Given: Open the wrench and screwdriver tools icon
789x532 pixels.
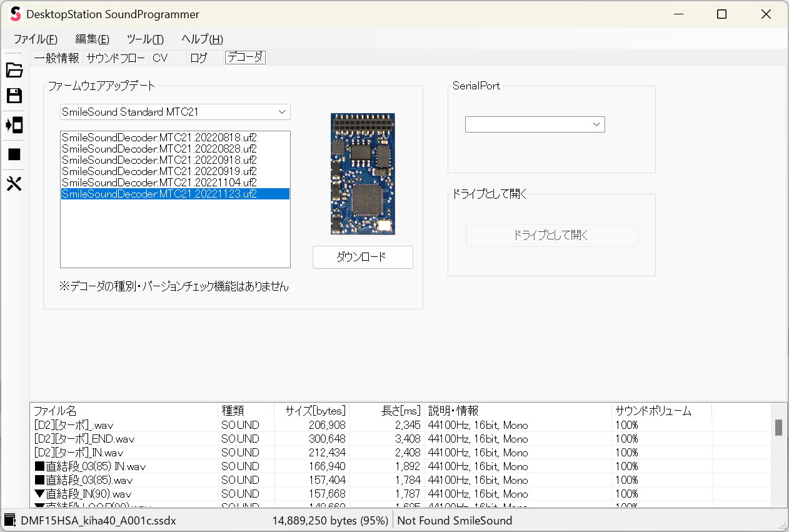Looking at the screenshot, I should coord(14,184).
